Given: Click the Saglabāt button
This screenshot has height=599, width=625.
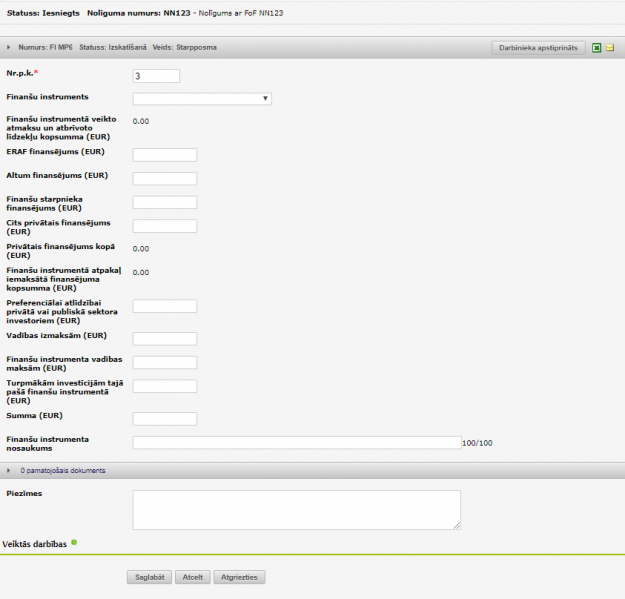Looking at the screenshot, I should coord(148,577).
